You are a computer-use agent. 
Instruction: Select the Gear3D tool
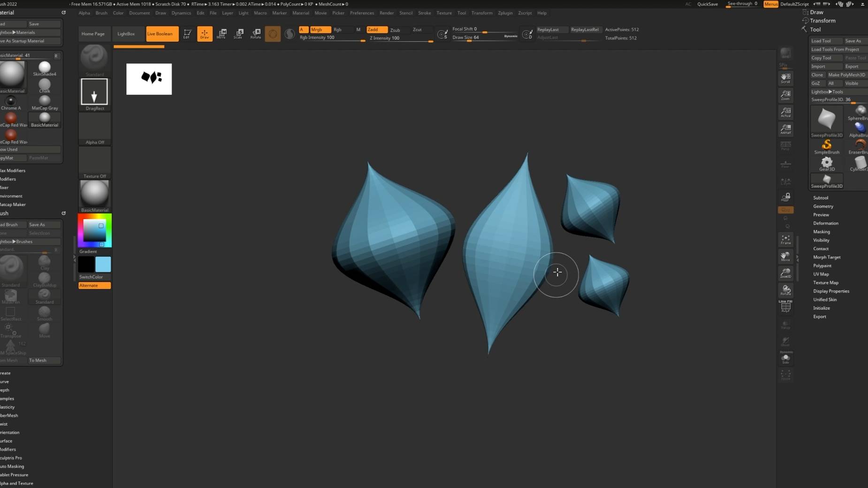(827, 164)
